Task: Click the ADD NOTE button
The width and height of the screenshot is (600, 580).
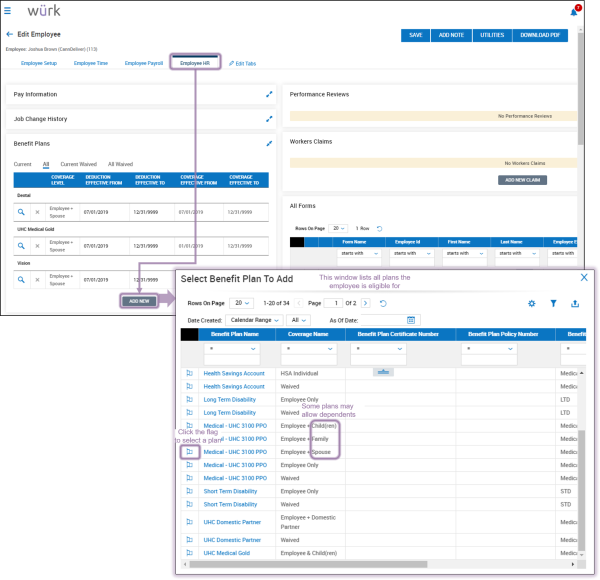Action: (451, 35)
